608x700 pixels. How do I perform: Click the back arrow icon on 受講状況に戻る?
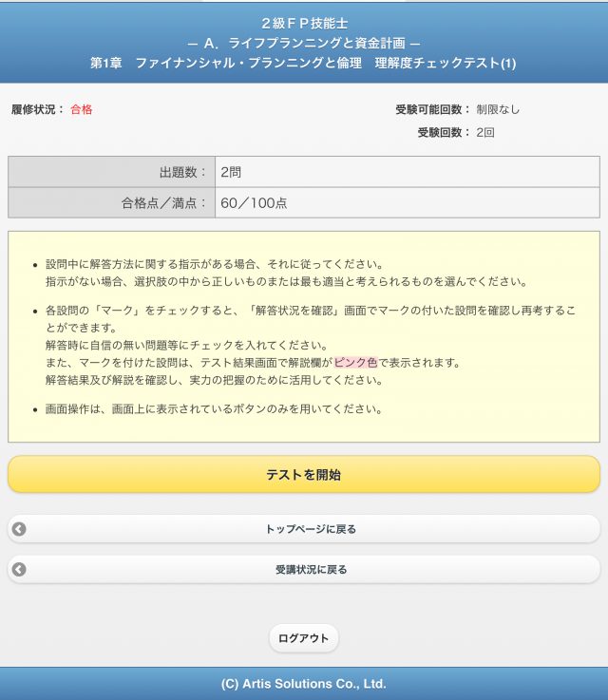click(x=20, y=570)
